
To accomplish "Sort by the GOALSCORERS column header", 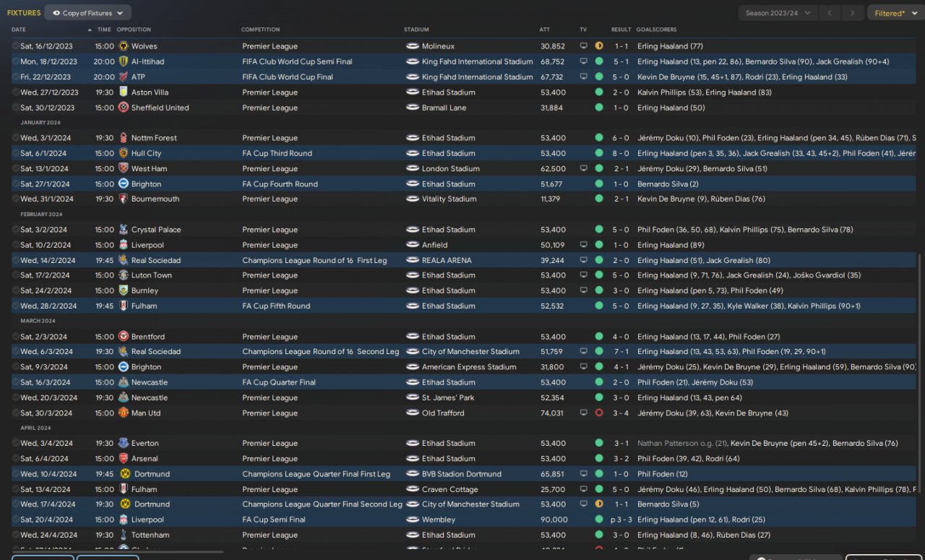I will click(656, 30).
